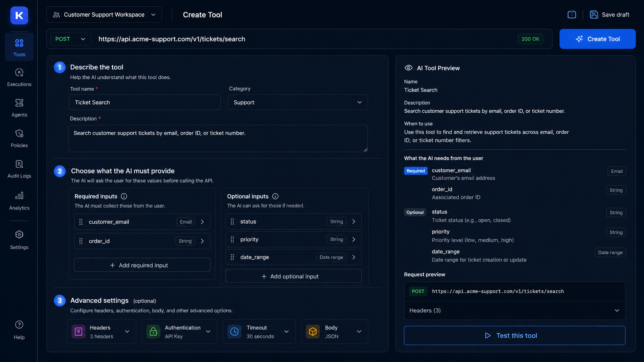The width and height of the screenshot is (644, 362).
Task: Click Ticket Search name in preview
Action: (421, 90)
